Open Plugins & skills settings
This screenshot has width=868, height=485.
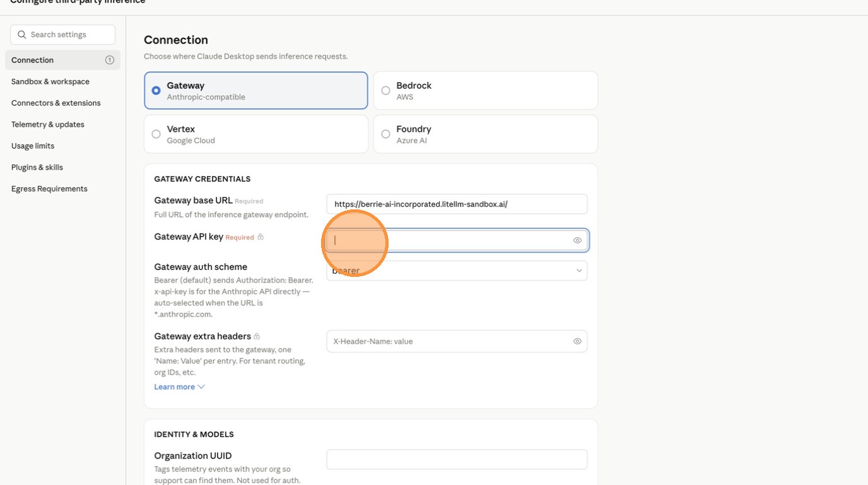(x=37, y=167)
